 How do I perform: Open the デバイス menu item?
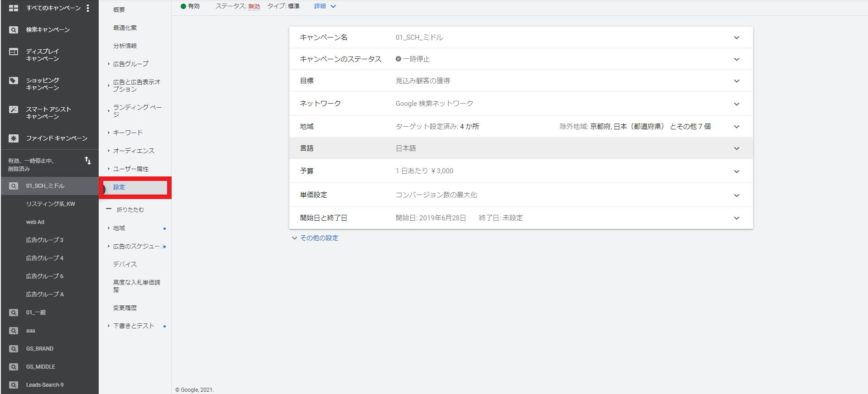125,264
